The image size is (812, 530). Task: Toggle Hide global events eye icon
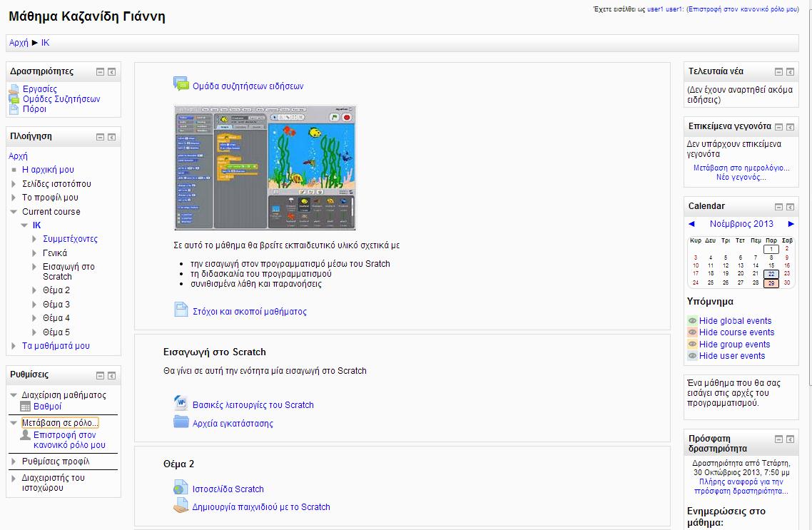click(x=692, y=320)
